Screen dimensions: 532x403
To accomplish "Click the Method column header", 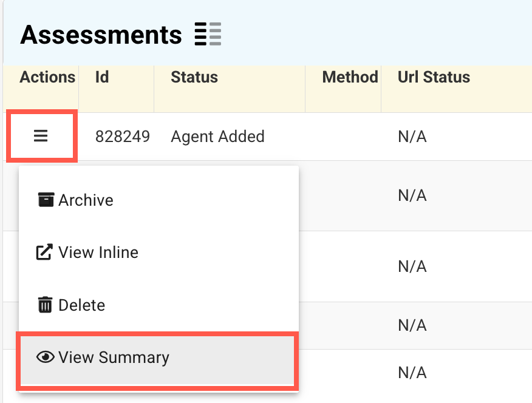I will tap(350, 77).
